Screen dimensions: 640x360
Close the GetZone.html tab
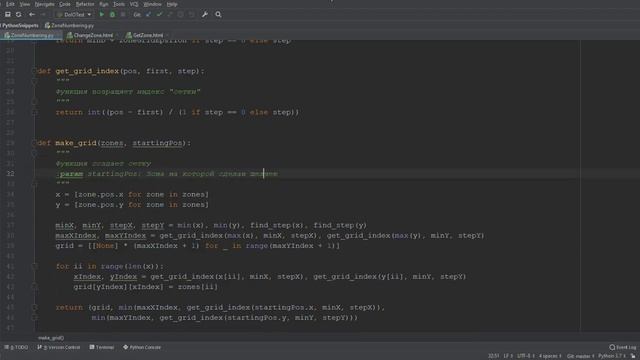166,35
